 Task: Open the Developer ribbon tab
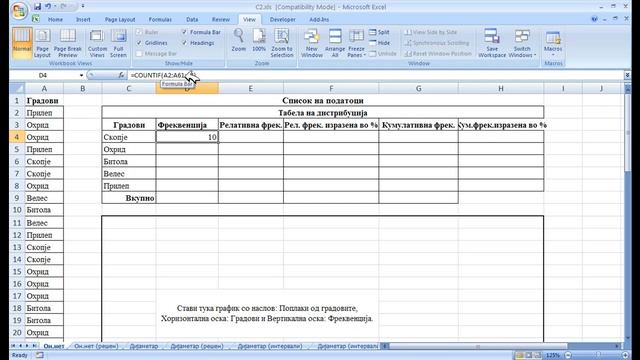282,20
